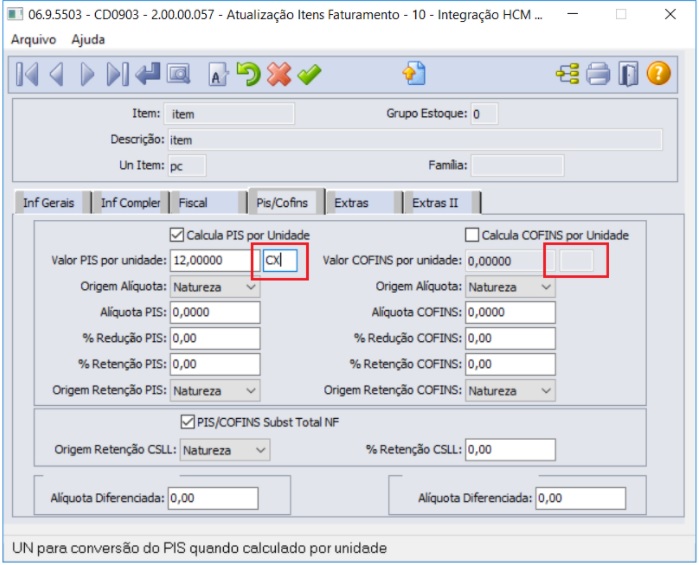The image size is (699, 565).
Task: Click the Família field
Action: point(518,166)
